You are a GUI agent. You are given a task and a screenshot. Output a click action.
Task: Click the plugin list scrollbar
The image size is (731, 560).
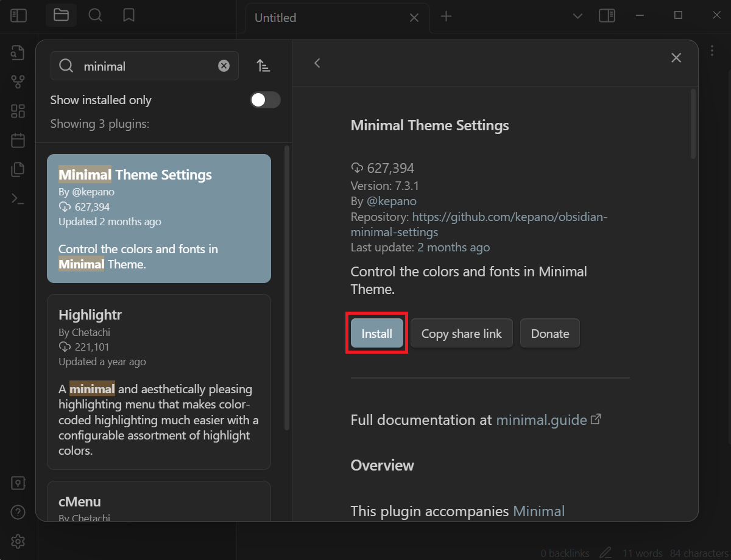click(x=287, y=289)
